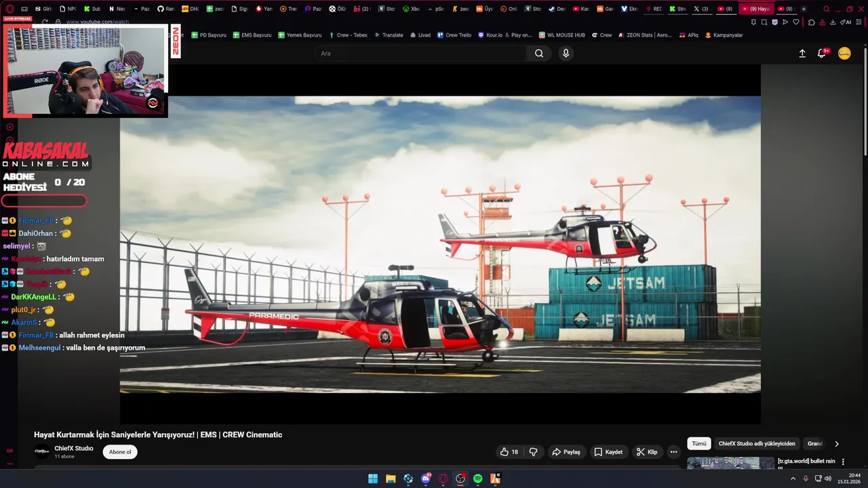Viewport: 868px width, 488px height.
Task: Click the Opera logo menu icon
Action: pyautogui.click(x=10, y=9)
